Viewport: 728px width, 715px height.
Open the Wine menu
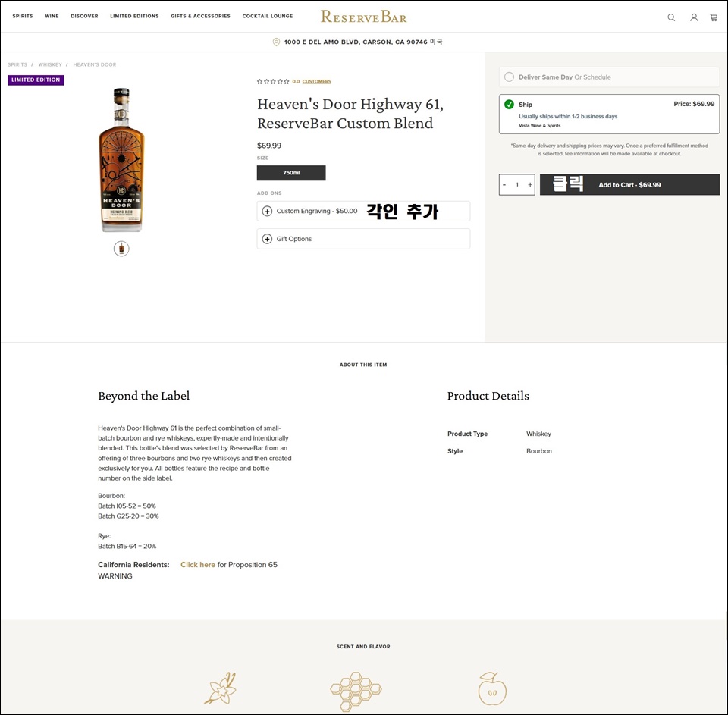(52, 16)
